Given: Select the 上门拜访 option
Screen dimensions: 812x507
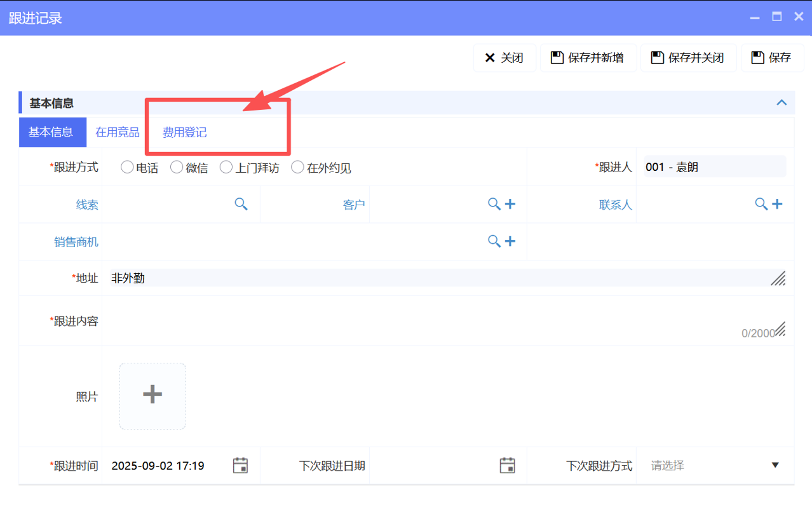Looking at the screenshot, I should 226,167.
